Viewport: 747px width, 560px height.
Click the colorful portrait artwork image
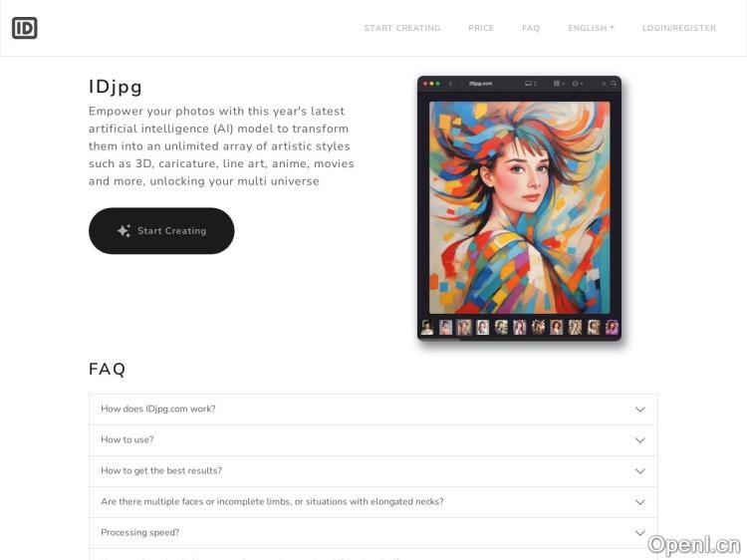(519, 207)
